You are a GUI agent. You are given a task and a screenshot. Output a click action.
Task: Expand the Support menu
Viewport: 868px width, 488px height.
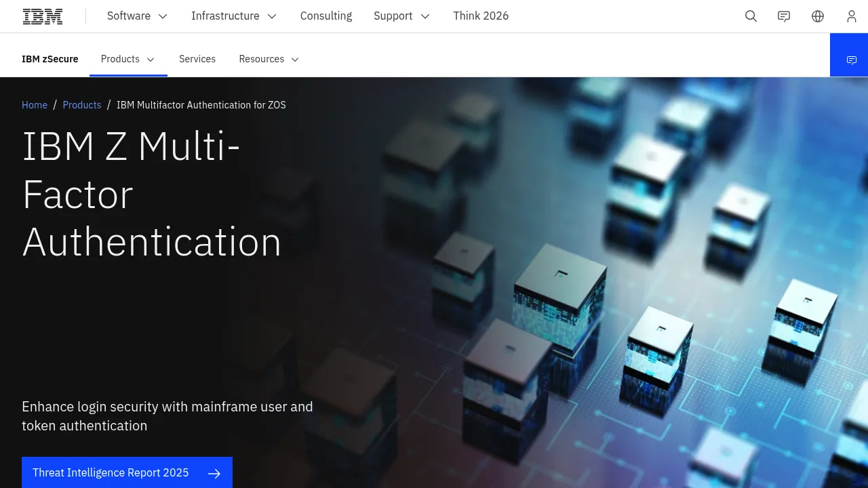pos(401,16)
